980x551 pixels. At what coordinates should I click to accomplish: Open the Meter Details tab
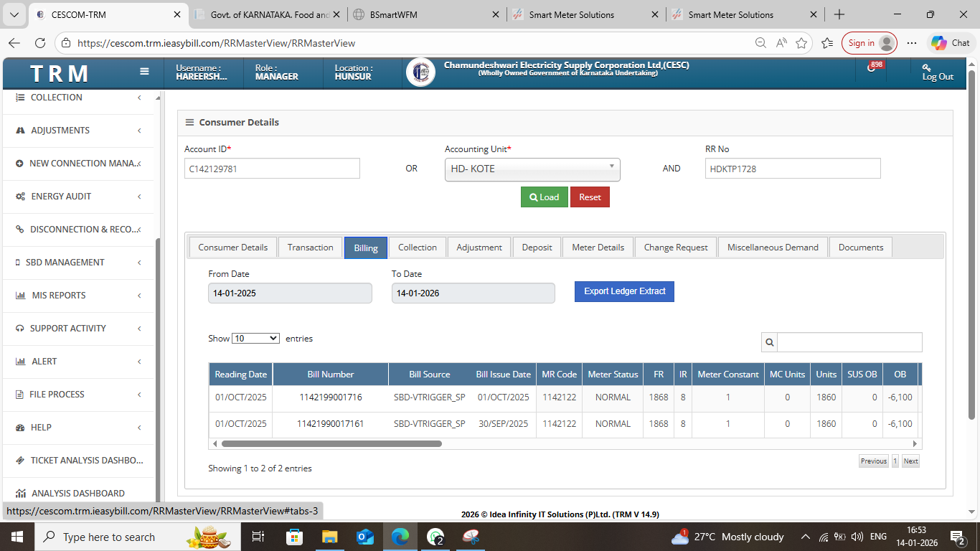click(x=598, y=248)
